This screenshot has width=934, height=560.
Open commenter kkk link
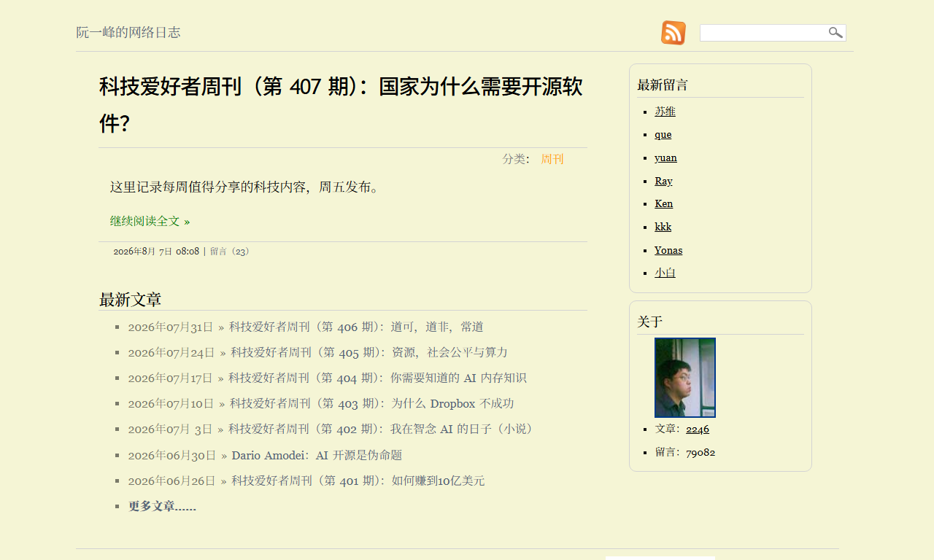663,227
